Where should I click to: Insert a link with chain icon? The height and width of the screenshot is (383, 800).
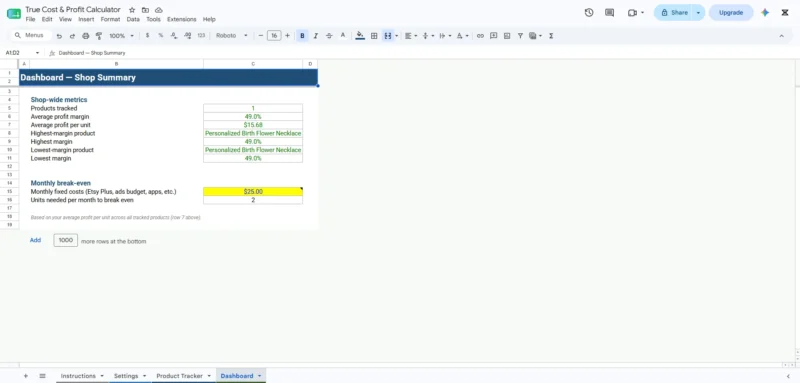(480, 36)
